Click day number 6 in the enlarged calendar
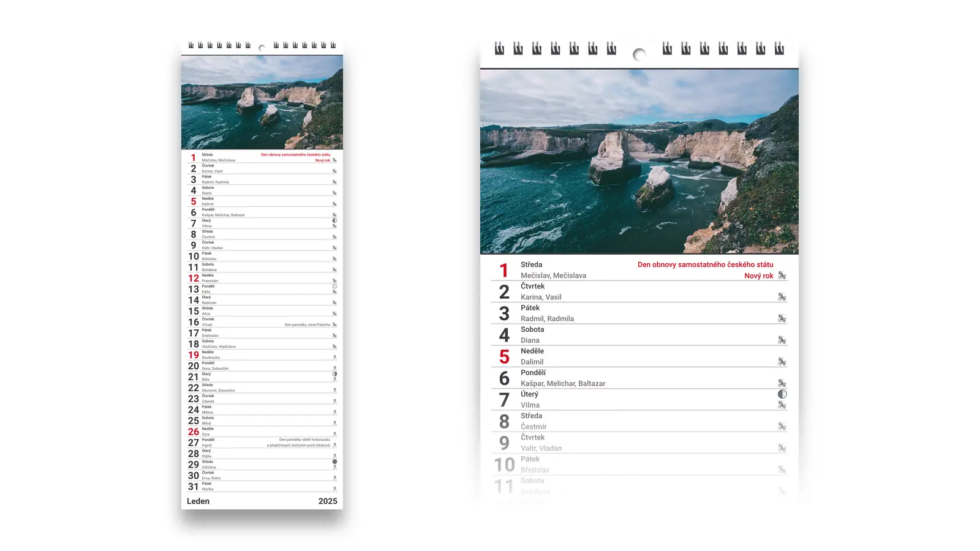The height and width of the screenshot is (551, 980). 504,378
